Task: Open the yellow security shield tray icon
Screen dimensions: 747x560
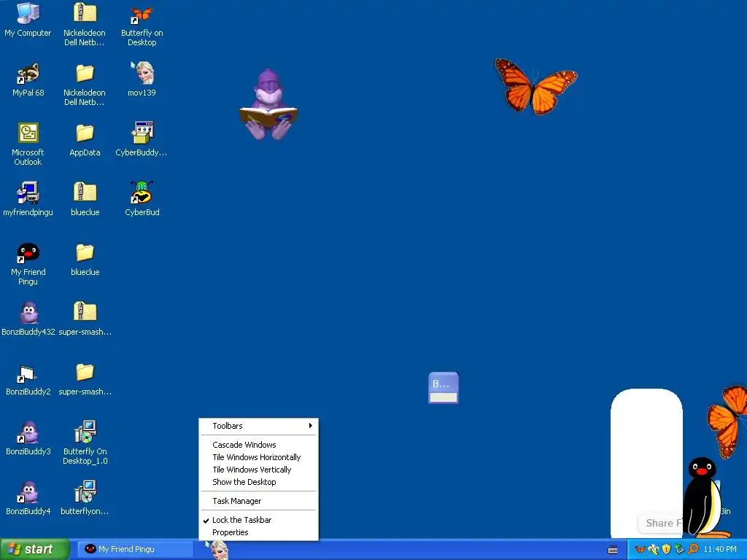Action: tap(667, 550)
